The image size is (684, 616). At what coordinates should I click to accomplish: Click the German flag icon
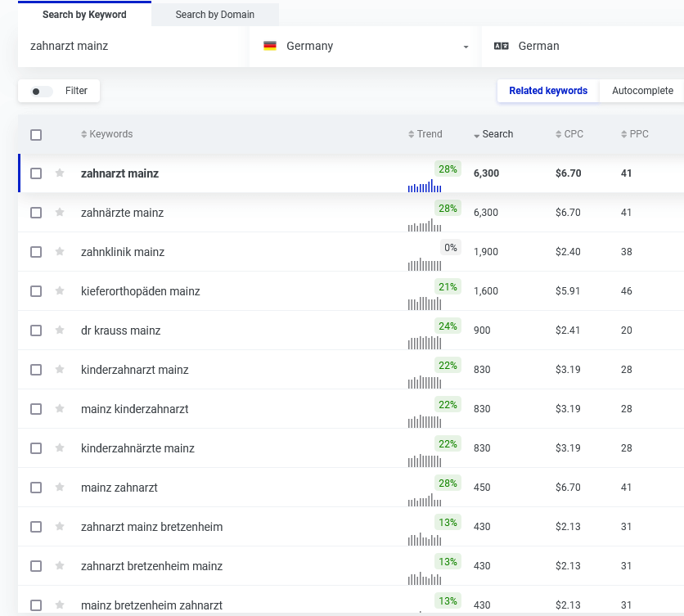270,46
